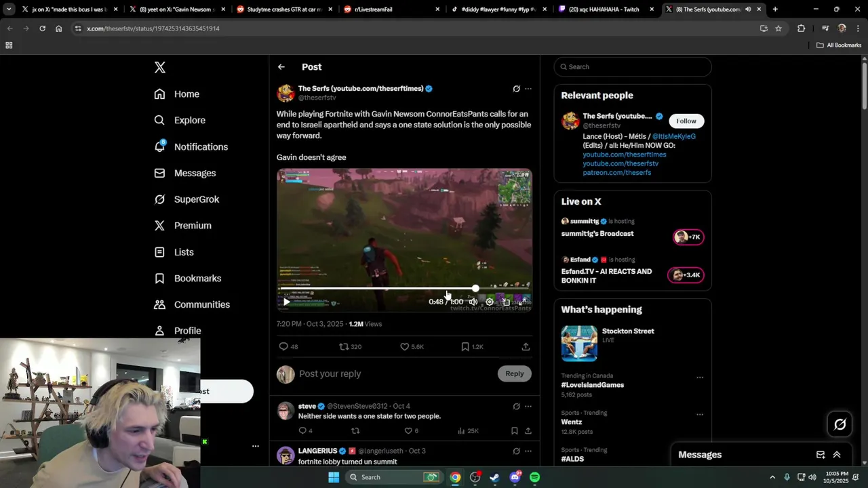Screen dimensions: 868x488
Task: Open the more options menu on The Serfs post
Action: 528,89
